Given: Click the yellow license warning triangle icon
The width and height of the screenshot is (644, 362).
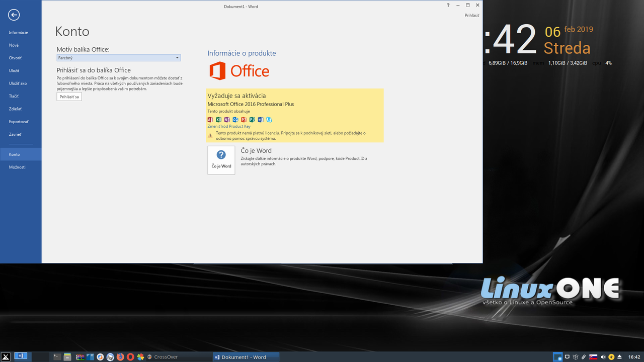Looking at the screenshot, I should (210, 136).
